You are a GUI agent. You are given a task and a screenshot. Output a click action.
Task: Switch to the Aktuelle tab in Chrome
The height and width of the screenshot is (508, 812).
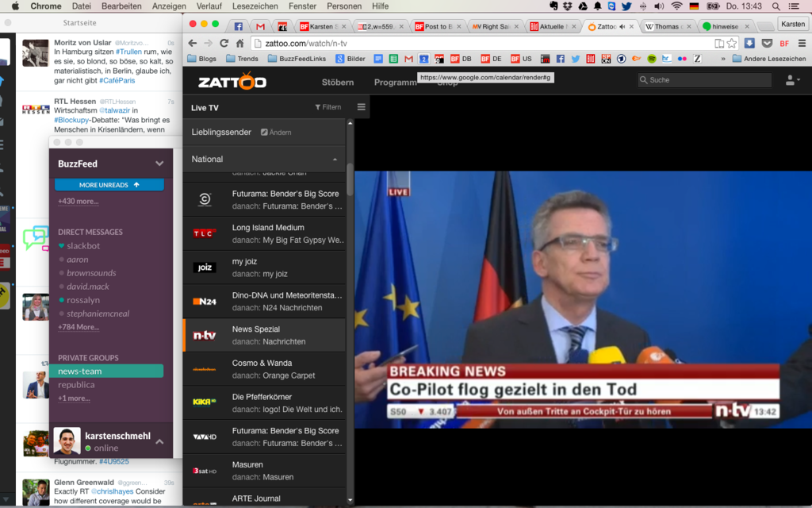tap(553, 26)
